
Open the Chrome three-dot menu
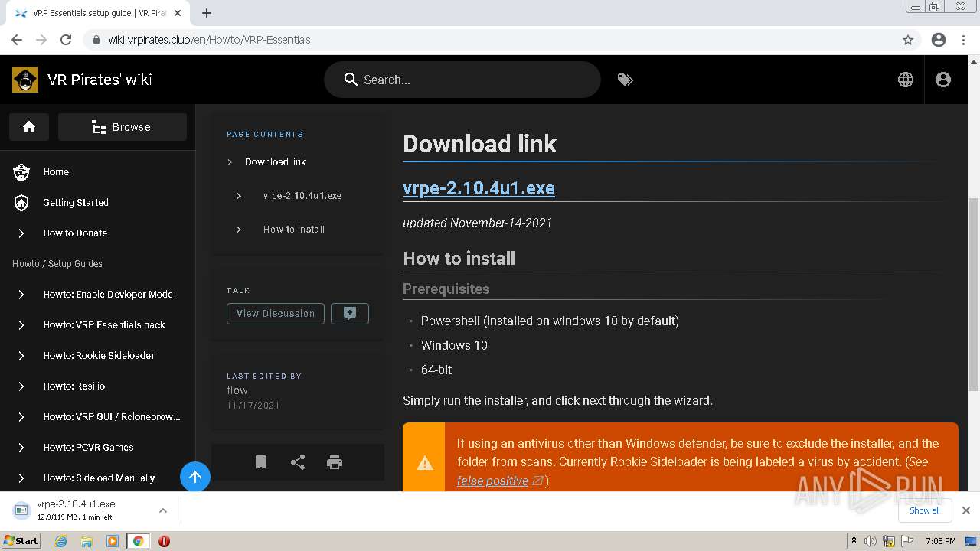coord(963,40)
